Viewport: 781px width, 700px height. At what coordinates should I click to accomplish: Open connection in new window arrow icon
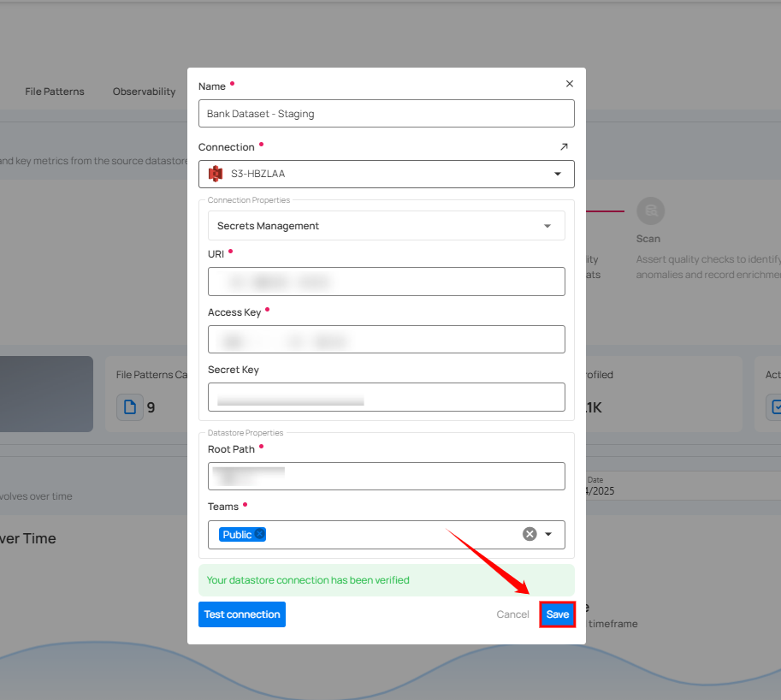pos(564,147)
